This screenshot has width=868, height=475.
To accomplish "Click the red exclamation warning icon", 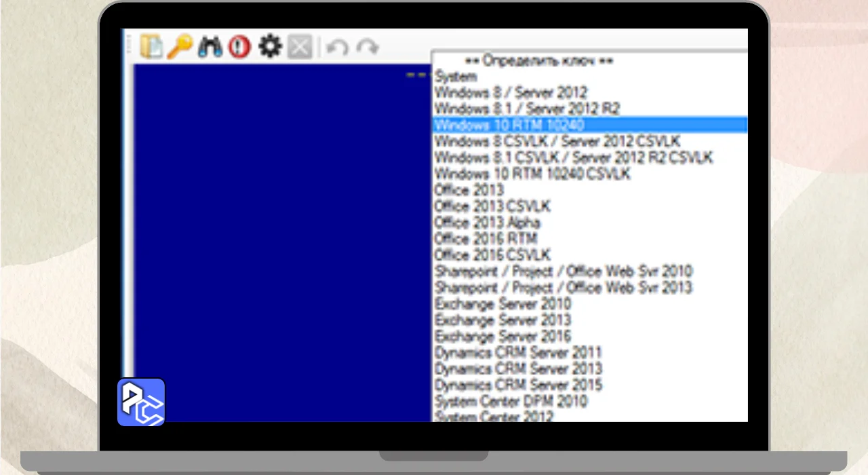I will click(x=239, y=47).
